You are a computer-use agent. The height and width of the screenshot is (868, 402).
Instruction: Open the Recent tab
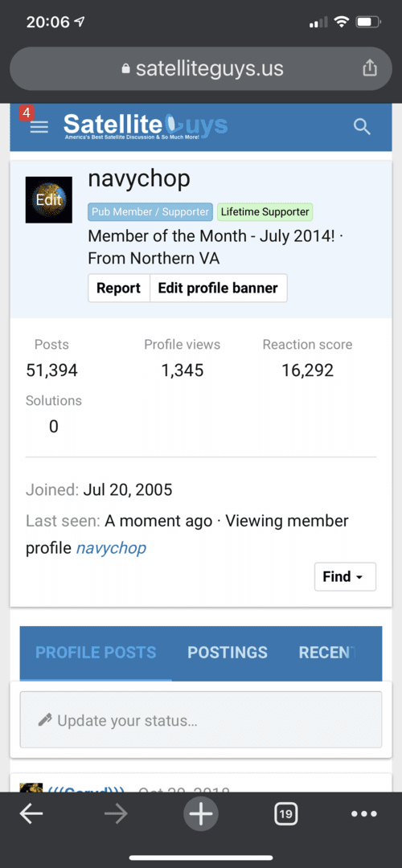tap(326, 652)
